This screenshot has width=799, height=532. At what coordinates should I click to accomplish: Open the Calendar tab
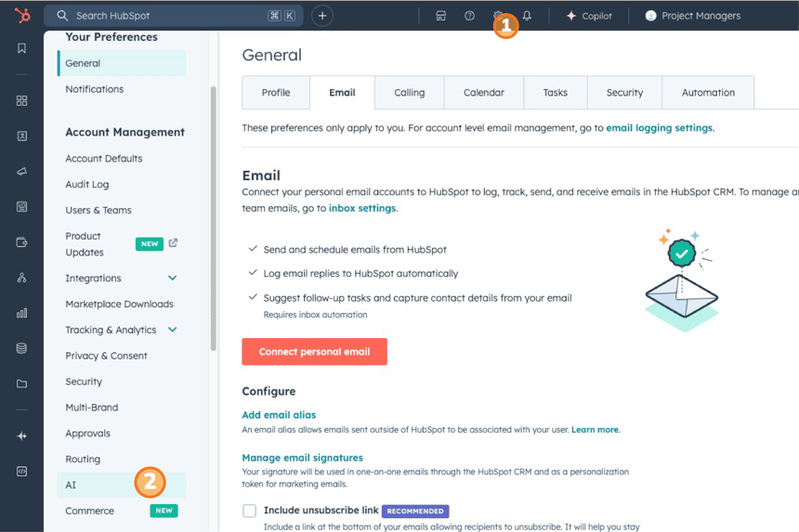click(x=483, y=93)
